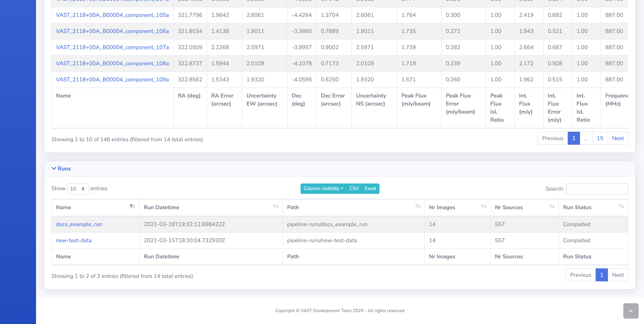Sort Runs table by Nr Sources
The image size is (644, 324).
pos(524,207)
